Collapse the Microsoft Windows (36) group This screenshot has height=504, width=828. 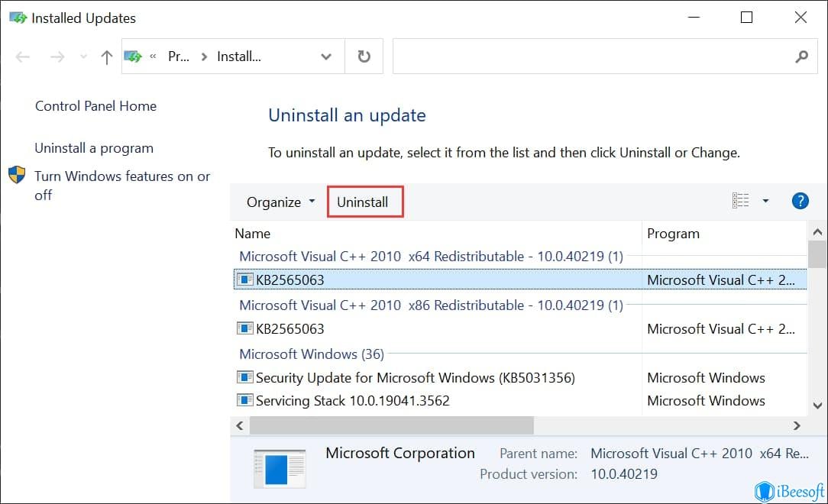pos(312,354)
